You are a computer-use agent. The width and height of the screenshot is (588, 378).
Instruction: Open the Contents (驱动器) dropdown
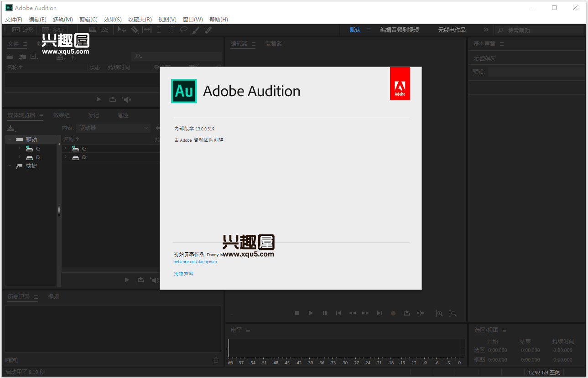point(113,128)
